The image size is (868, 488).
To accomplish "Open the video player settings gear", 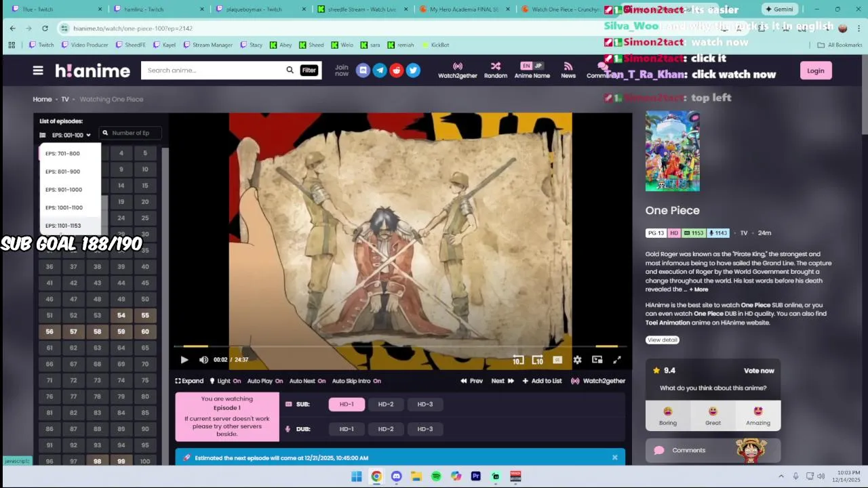I will coord(577,360).
